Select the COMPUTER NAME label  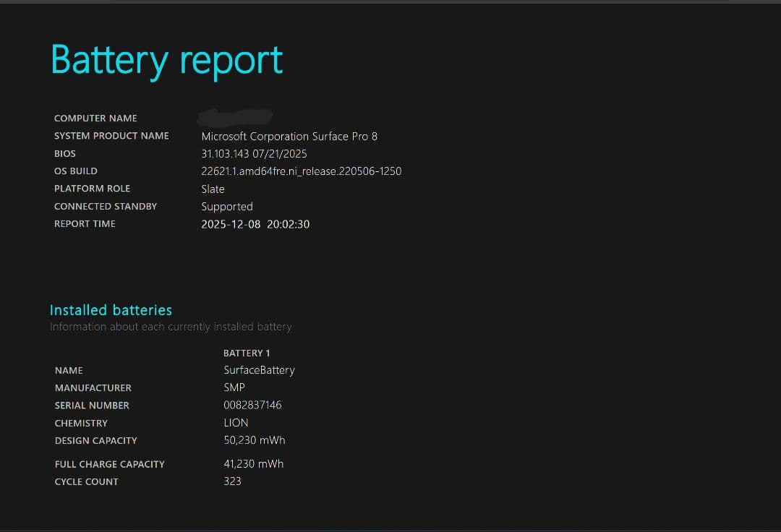[95, 118]
